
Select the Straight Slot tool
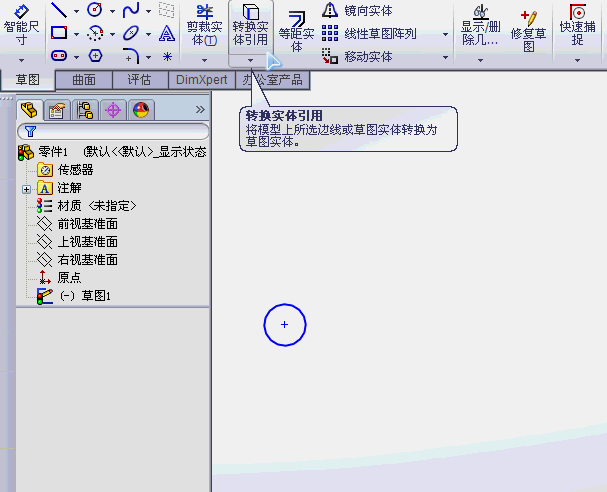pos(59,56)
